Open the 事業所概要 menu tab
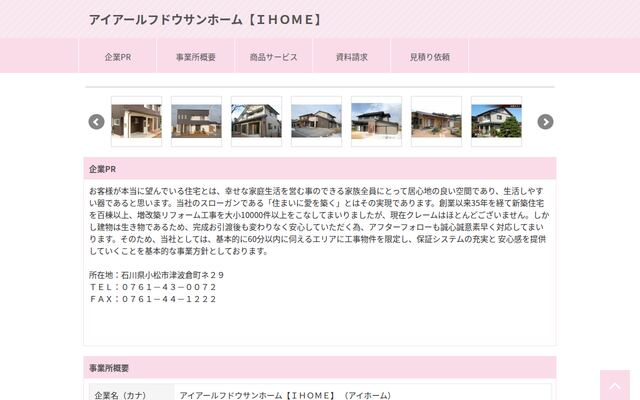The height and width of the screenshot is (400, 640). pyautogui.click(x=196, y=57)
